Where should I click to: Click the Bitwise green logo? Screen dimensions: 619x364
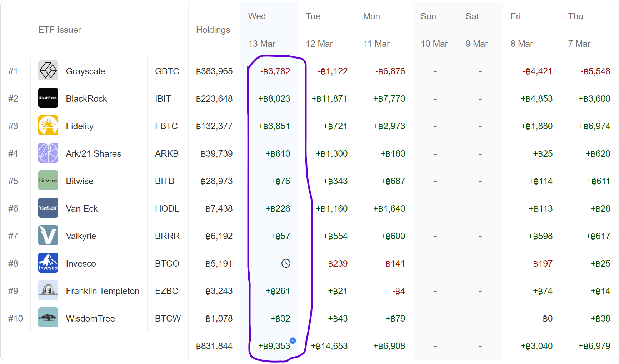click(48, 180)
